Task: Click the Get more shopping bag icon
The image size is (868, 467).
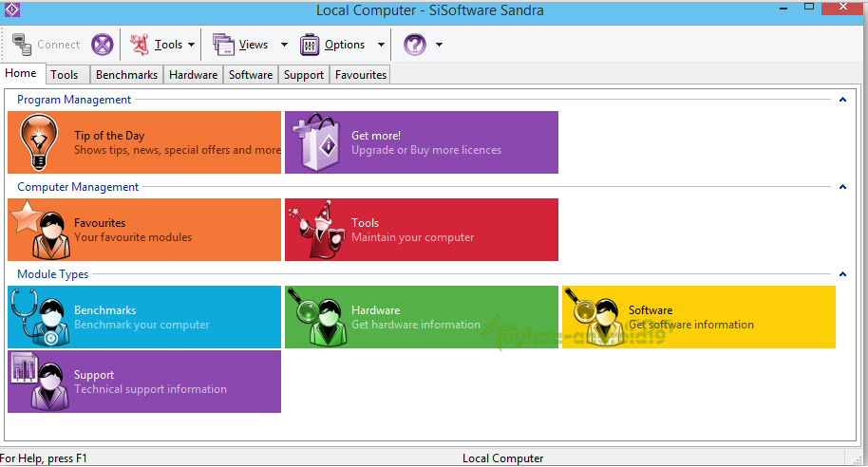Action: tap(317, 142)
